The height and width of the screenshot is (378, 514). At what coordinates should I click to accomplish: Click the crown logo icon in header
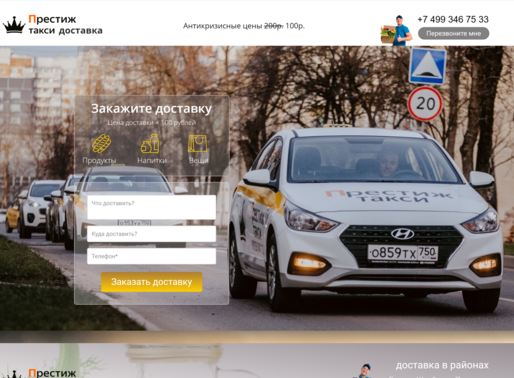14,25
